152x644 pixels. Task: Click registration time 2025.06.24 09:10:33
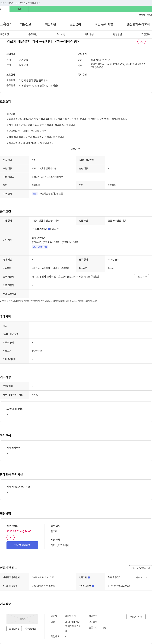pos(43,577)
